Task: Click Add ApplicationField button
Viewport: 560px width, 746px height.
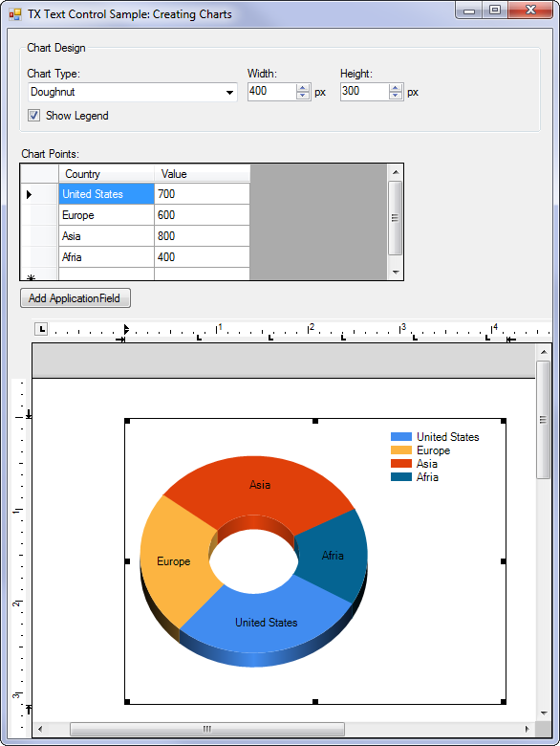Action: point(75,298)
